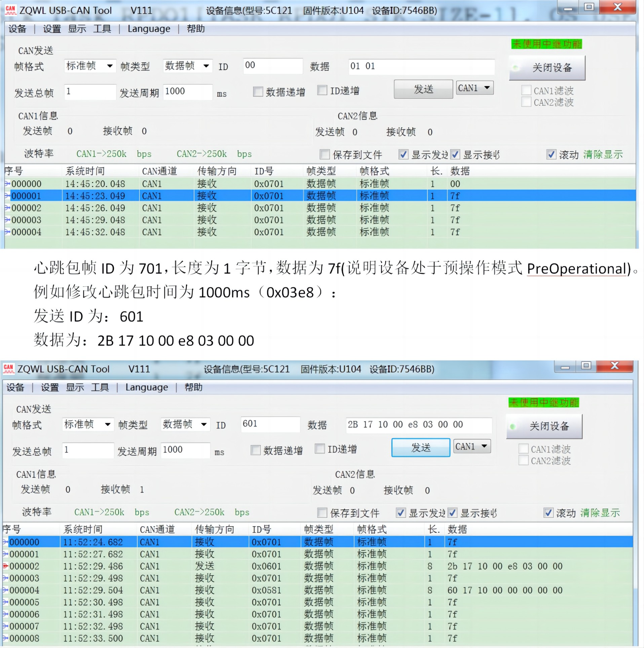The image size is (644, 648).
Task: Enable 数据递增 checkbox in the ID 00 window
Action: [x=258, y=92]
